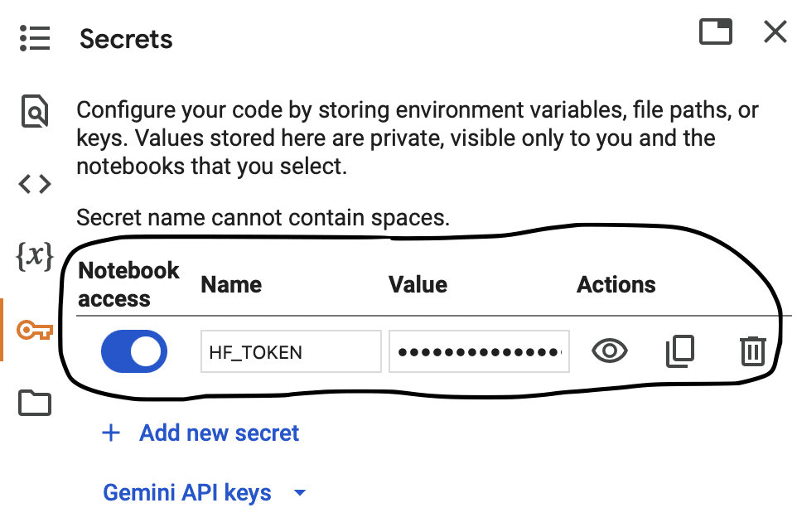Expand the Gemini API keys menu

pos(187,492)
